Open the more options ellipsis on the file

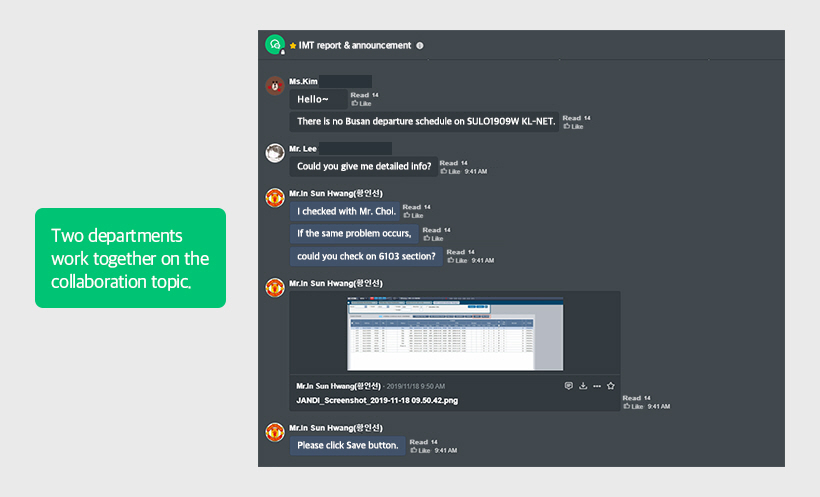coord(597,386)
